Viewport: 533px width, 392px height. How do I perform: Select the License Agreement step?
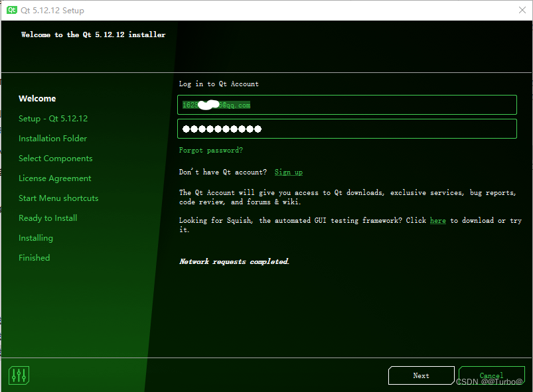pyautogui.click(x=54, y=178)
